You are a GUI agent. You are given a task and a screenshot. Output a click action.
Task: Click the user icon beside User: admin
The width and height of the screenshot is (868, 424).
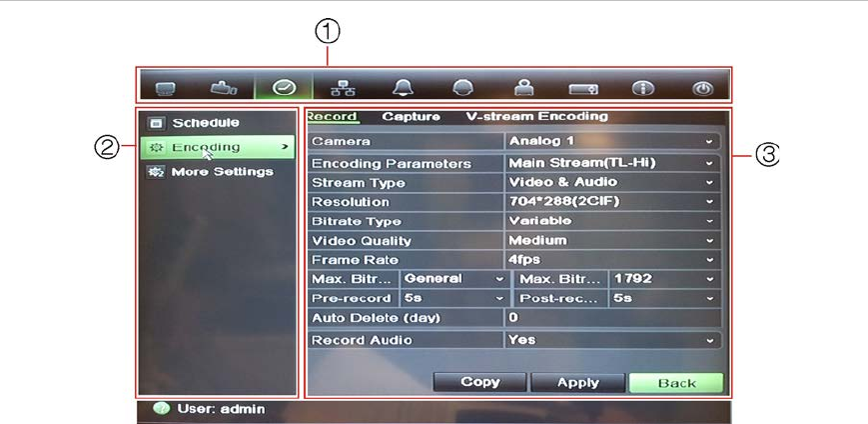[161, 409]
